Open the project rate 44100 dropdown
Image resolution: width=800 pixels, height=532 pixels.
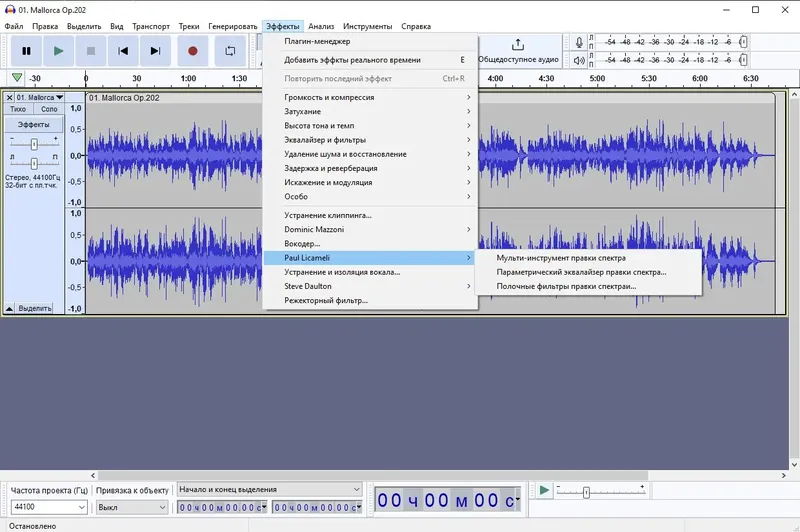(49, 507)
